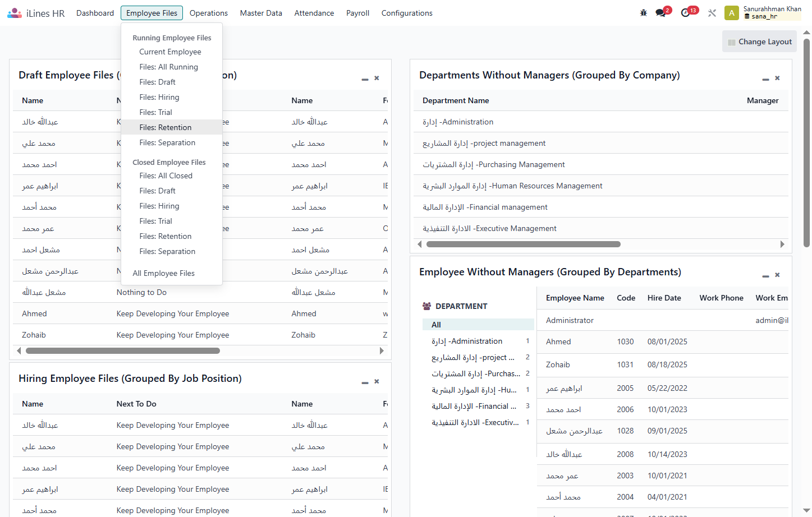The height and width of the screenshot is (517, 812).
Task: Minimize the Departments Without Managers panel
Action: [x=765, y=79]
